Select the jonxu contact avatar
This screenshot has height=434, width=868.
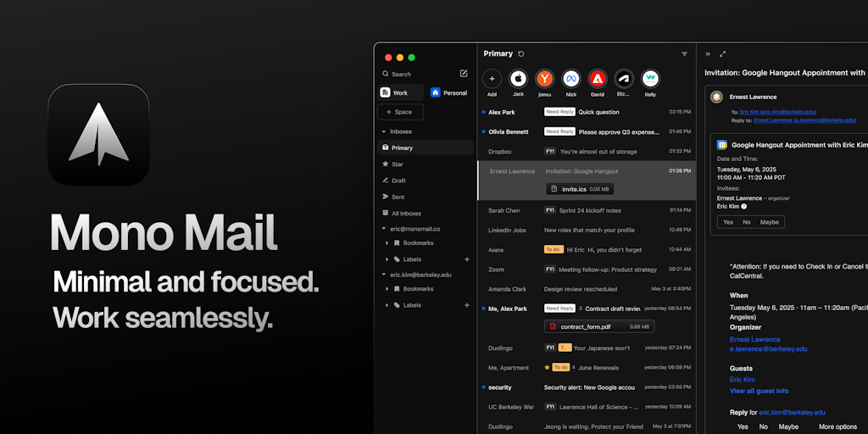point(545,79)
